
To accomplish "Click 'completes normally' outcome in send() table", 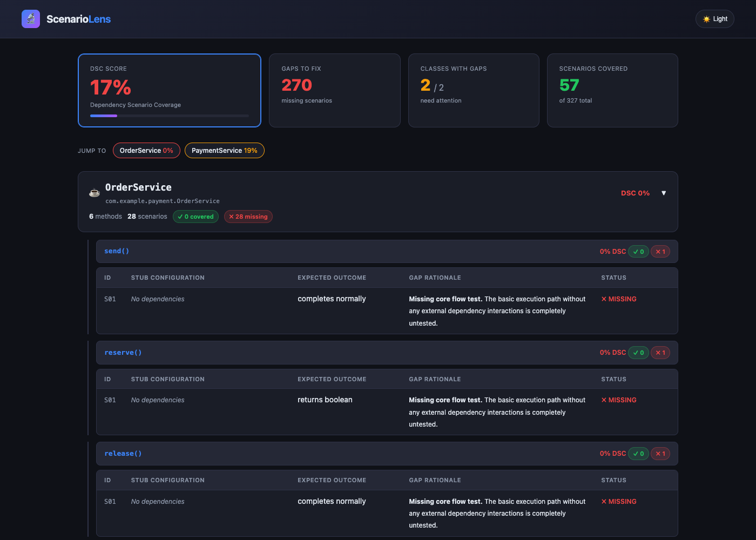I will [x=332, y=299].
